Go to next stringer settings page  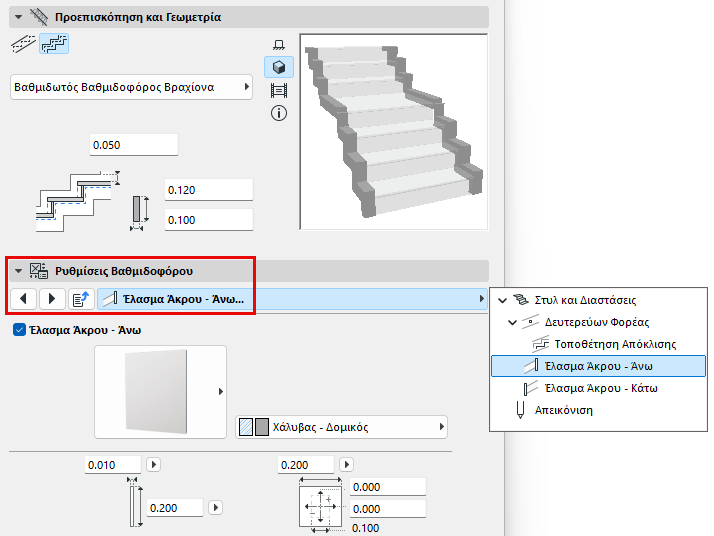51,299
